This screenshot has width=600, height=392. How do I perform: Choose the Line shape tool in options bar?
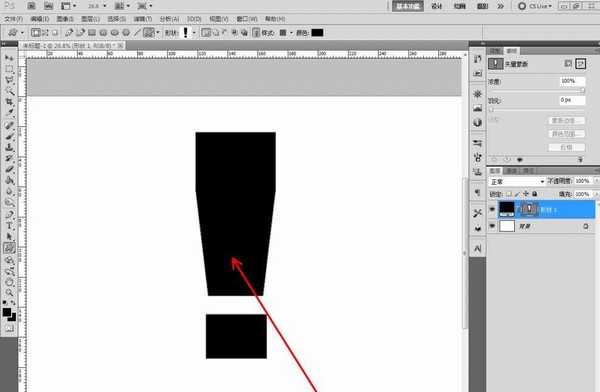[x=137, y=33]
